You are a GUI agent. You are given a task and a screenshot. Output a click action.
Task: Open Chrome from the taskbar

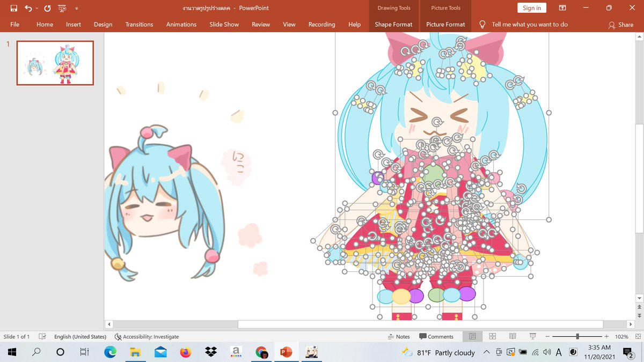261,352
